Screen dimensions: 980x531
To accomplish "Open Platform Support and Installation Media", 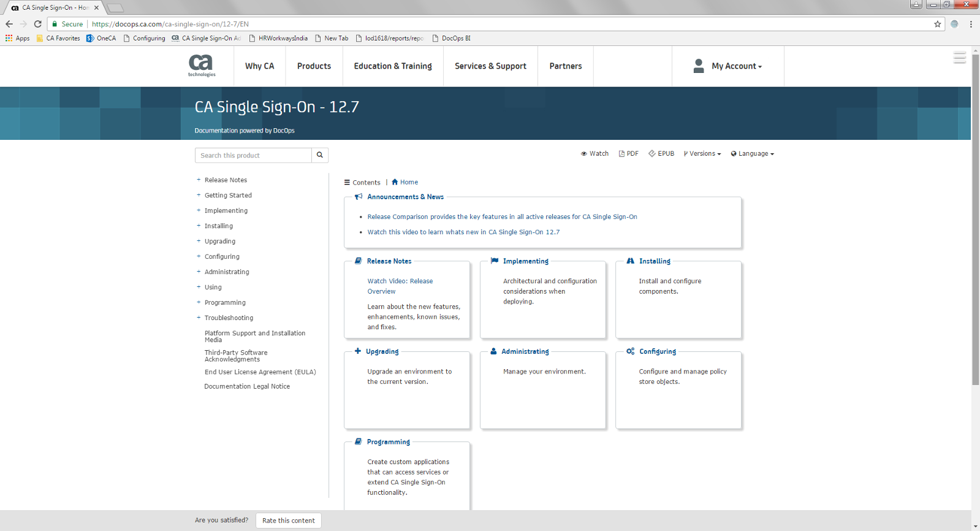I will pos(255,337).
